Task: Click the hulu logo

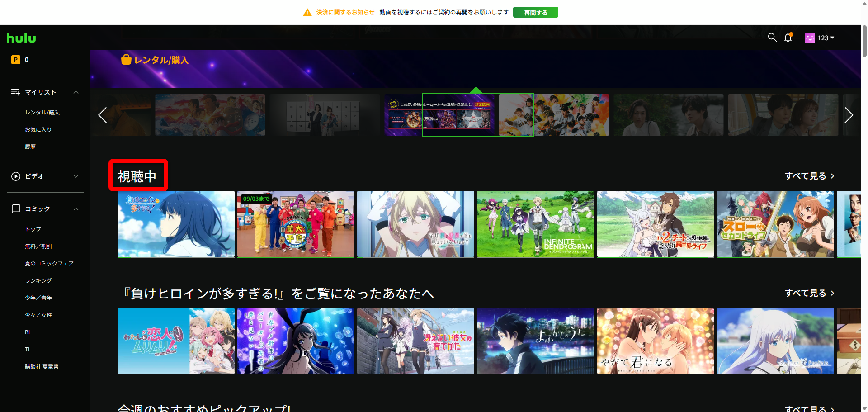Action: coord(21,38)
